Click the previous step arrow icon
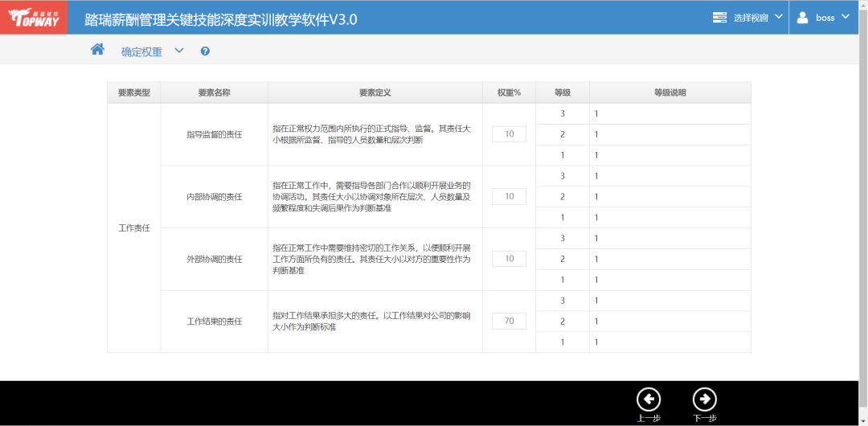The width and height of the screenshot is (868, 426). tap(648, 399)
